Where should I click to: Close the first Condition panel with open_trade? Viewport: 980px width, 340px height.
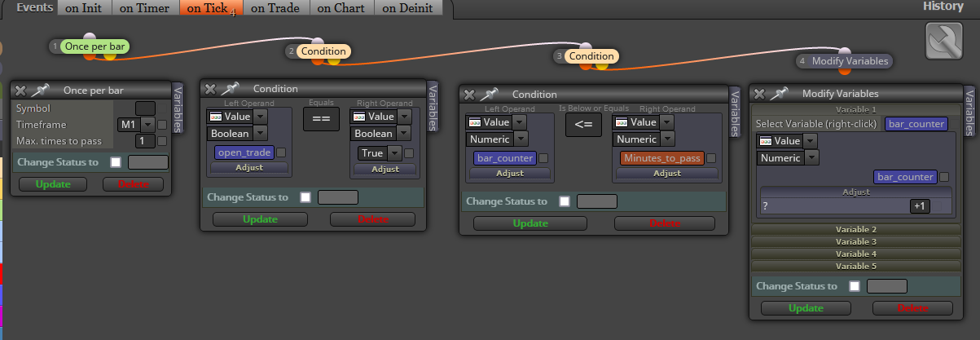pyautogui.click(x=210, y=89)
